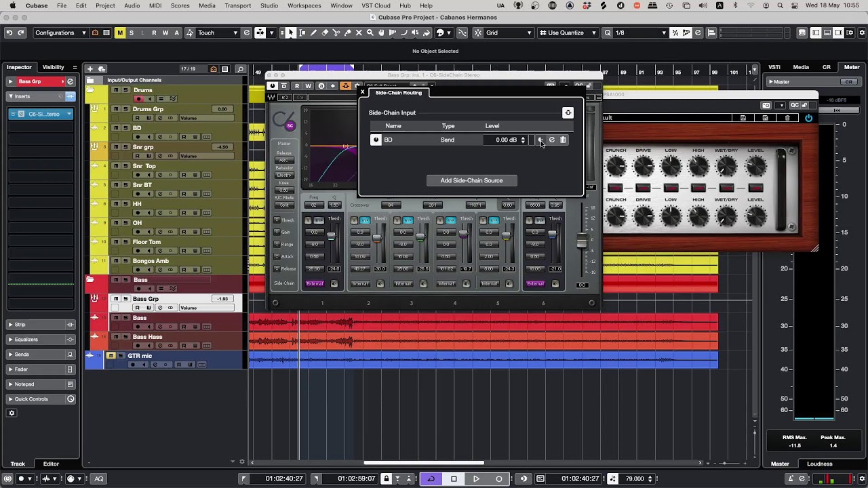
Task: Switch to the Editor tab at bottom left
Action: click(51, 464)
